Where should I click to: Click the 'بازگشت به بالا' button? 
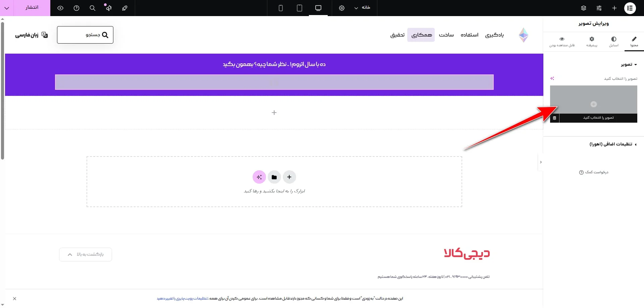[x=85, y=254]
